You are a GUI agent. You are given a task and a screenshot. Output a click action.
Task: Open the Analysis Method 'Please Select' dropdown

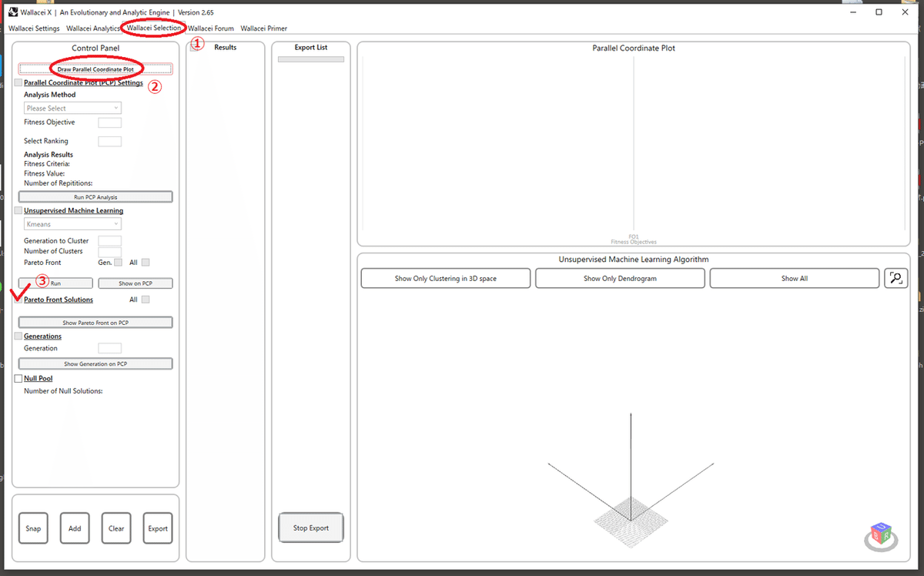[72, 109]
